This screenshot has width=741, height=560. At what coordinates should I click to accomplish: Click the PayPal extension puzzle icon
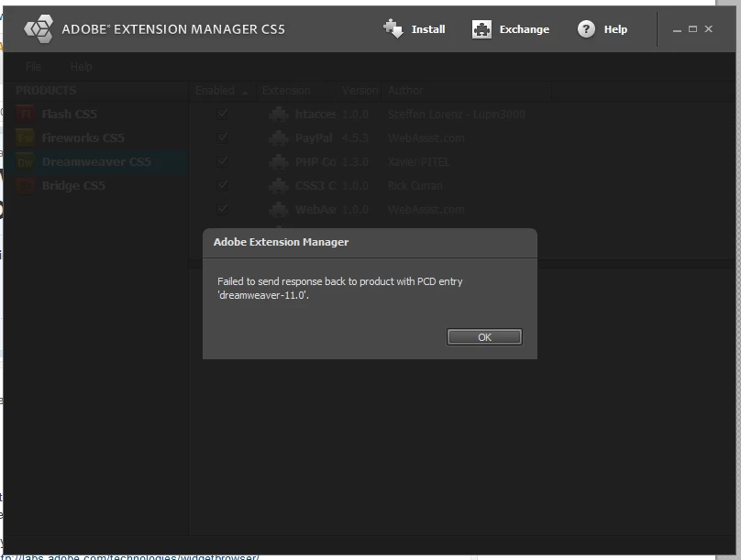[279, 137]
